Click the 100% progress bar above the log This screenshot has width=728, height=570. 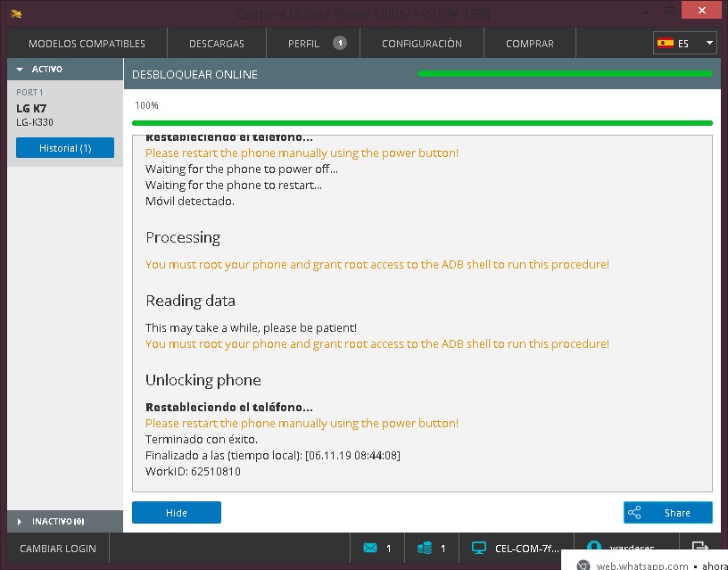[422, 123]
